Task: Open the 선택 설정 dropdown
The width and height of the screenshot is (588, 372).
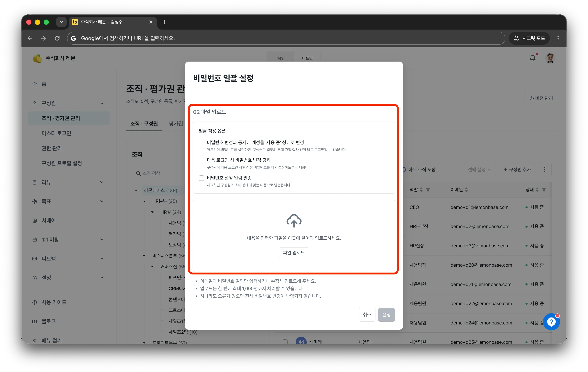Action: pyautogui.click(x=480, y=170)
